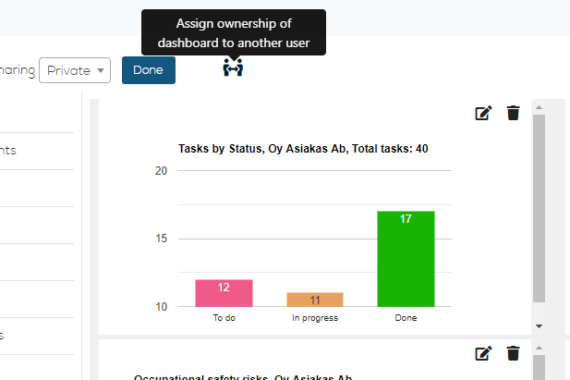Open the Private sharing dropdown
This screenshot has width=570, height=380.
(x=75, y=70)
